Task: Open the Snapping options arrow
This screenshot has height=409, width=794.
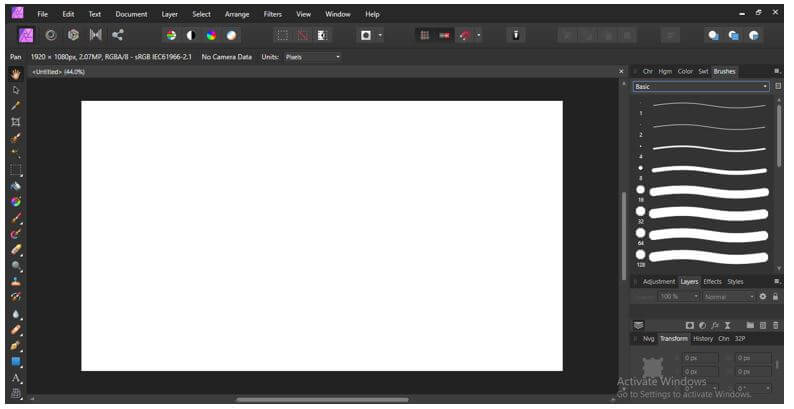Action: pyautogui.click(x=479, y=35)
